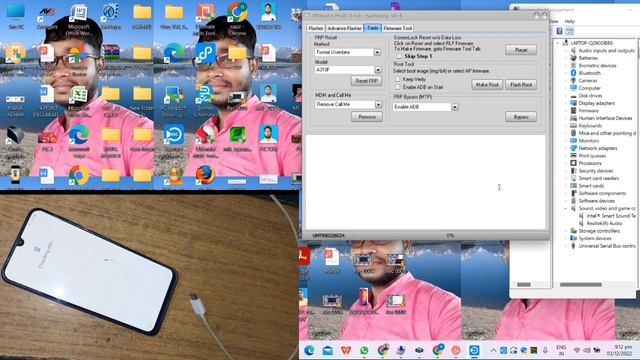
Task: Enable the Keep Verity checkbox
Action: tap(398, 79)
